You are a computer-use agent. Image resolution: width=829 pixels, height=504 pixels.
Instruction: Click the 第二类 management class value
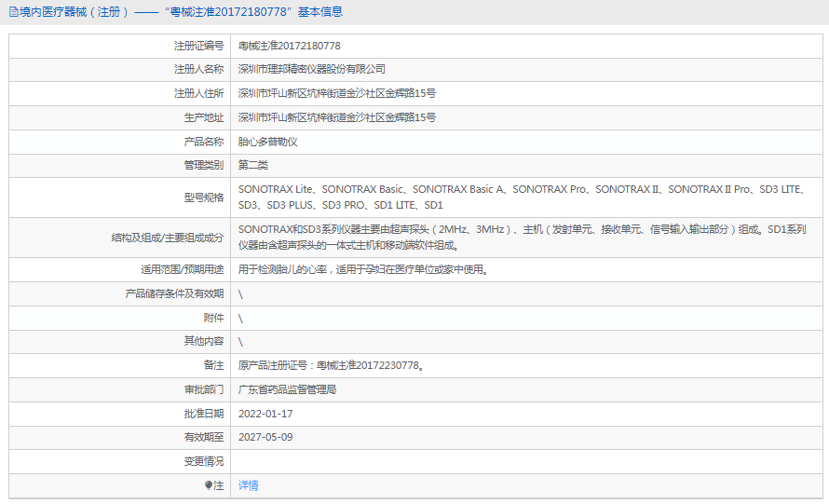click(252, 165)
